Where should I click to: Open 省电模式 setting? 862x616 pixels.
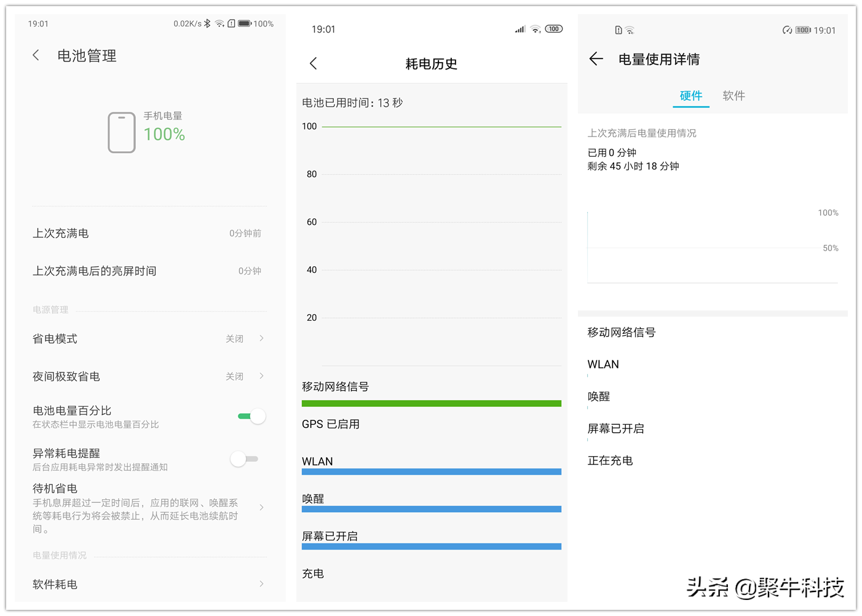pyautogui.click(x=149, y=339)
